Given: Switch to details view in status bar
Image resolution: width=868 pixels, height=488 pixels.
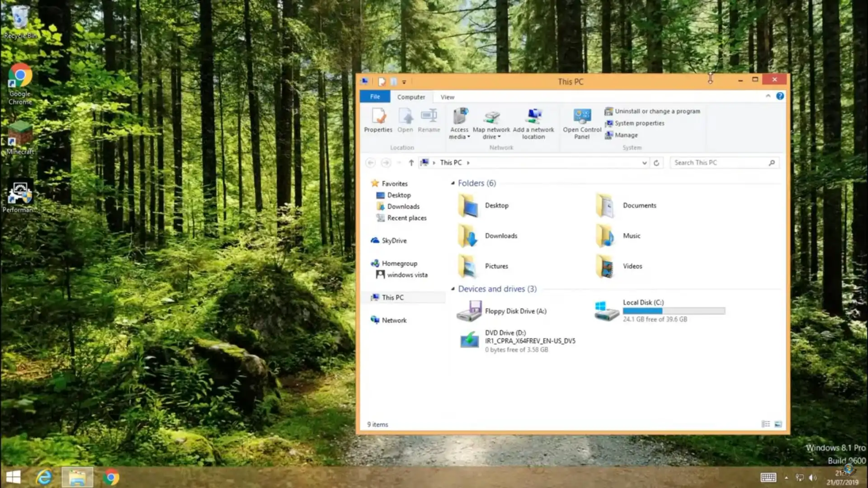Looking at the screenshot, I should [x=765, y=424].
